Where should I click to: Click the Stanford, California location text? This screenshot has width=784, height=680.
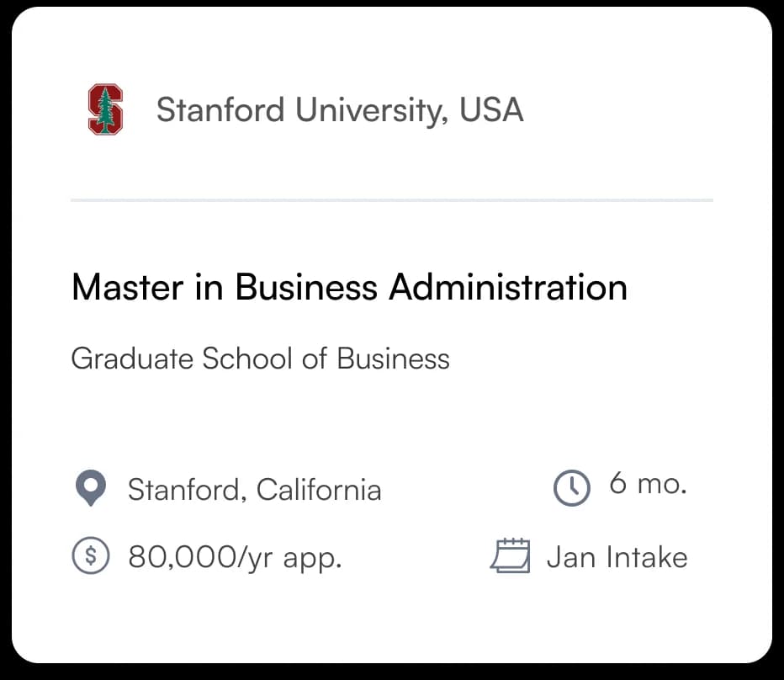(x=255, y=489)
